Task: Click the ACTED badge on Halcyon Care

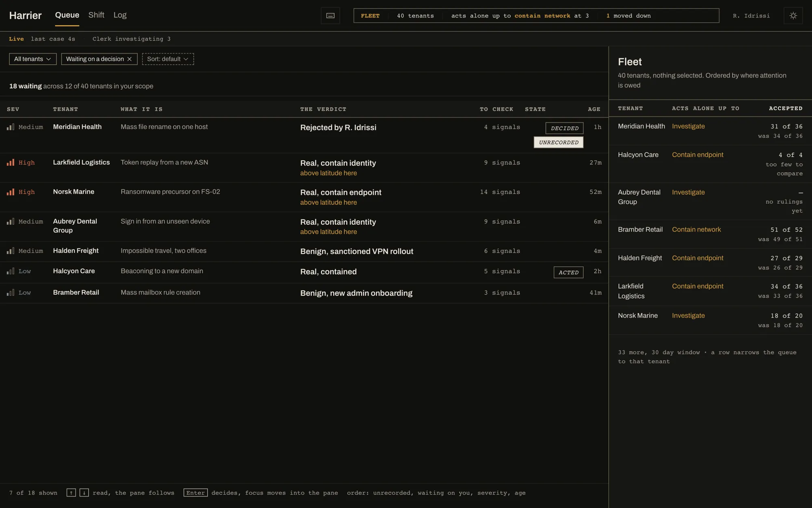Action: pyautogui.click(x=568, y=272)
